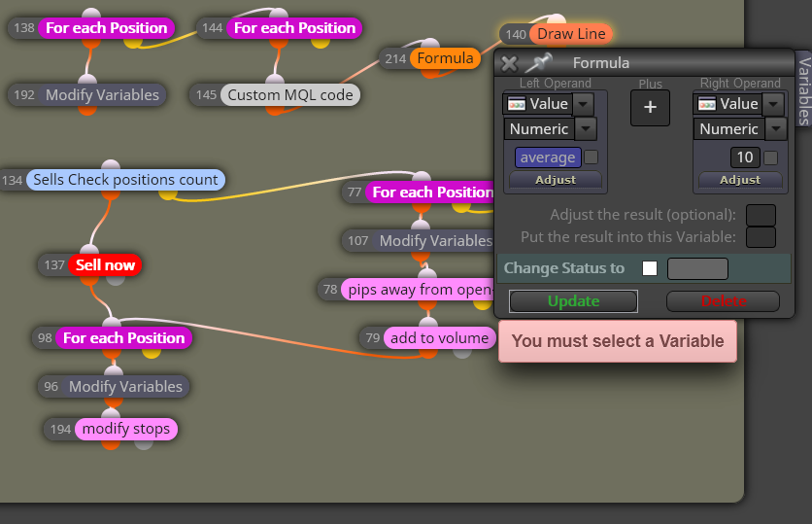The image size is (812, 524).
Task: Click the Update button
Action: click(x=573, y=301)
